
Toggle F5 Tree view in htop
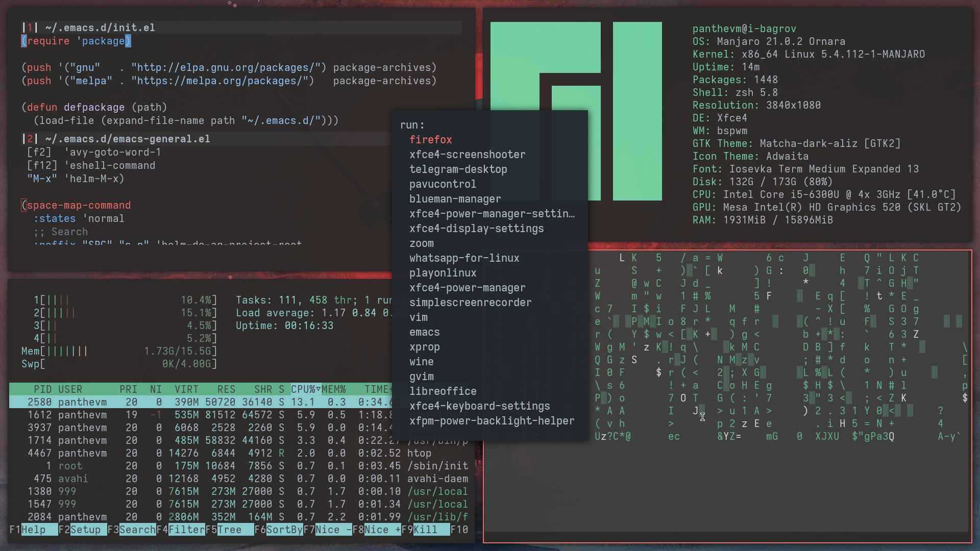click(x=230, y=530)
